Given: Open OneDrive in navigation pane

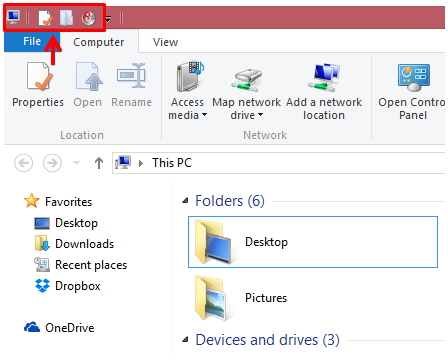Looking at the screenshot, I should [x=59, y=328].
